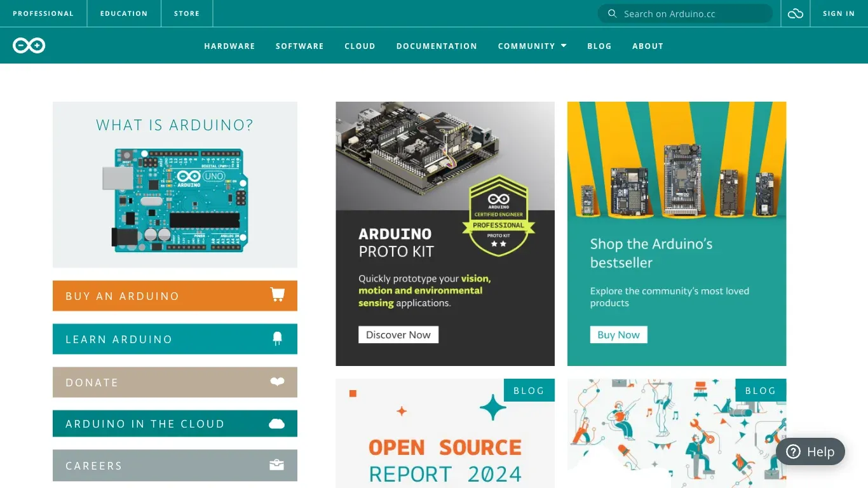
Task: Click the Arduino Proto Kit title
Action: pos(396,243)
